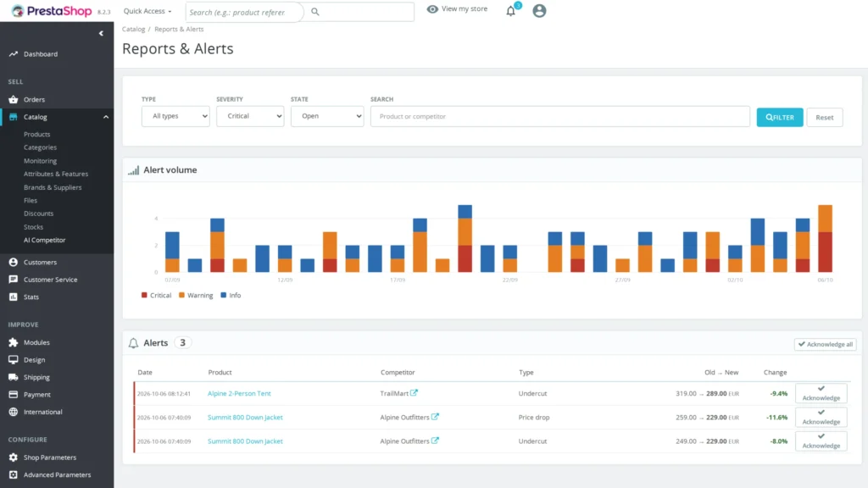The image size is (868, 488).
Task: Click the Advanced Parameters gear icon
Action: pos(14,474)
